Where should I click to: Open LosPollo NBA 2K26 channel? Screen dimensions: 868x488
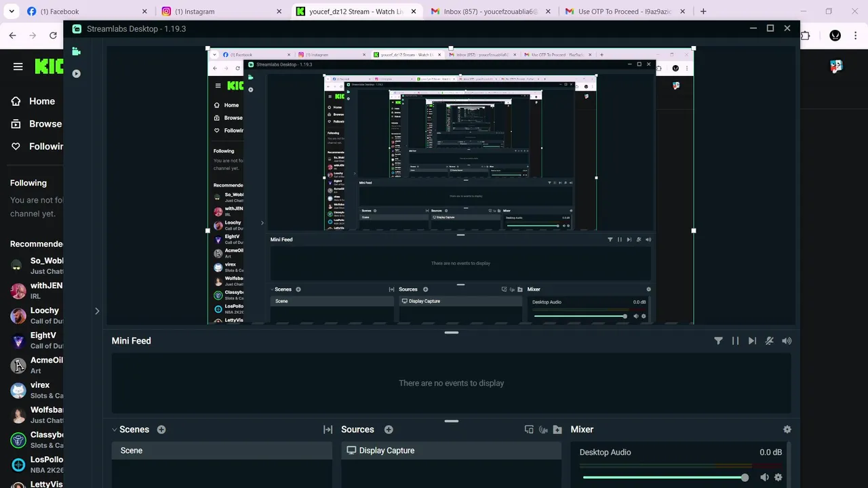coord(37,464)
